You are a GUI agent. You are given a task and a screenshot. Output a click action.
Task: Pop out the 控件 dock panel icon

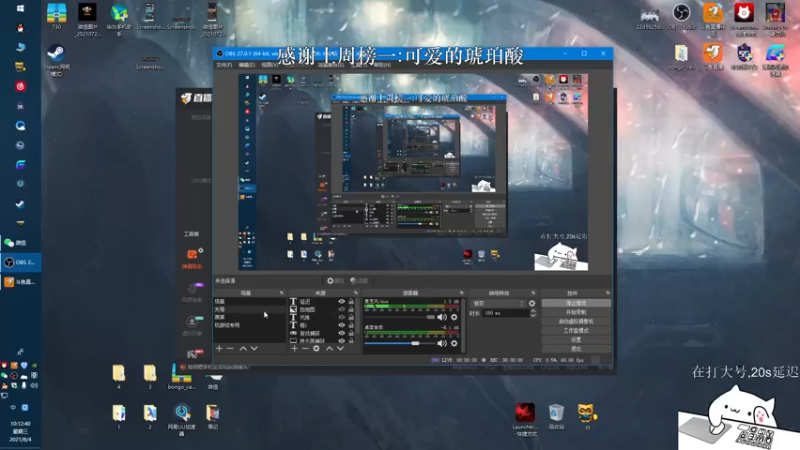point(608,293)
